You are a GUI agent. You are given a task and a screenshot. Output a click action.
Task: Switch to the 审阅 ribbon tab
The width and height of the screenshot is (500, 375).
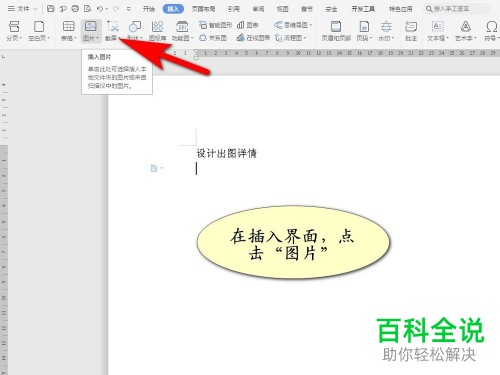coord(258,9)
